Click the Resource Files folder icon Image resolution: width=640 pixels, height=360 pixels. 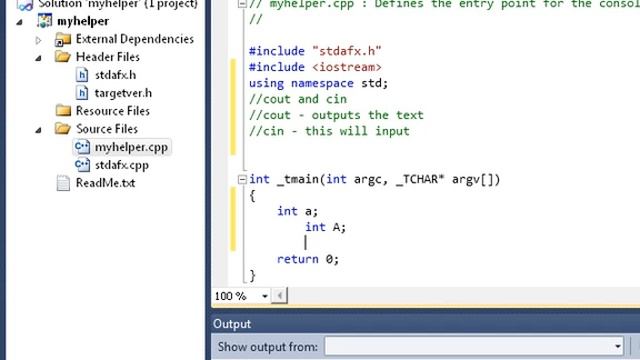point(63,111)
